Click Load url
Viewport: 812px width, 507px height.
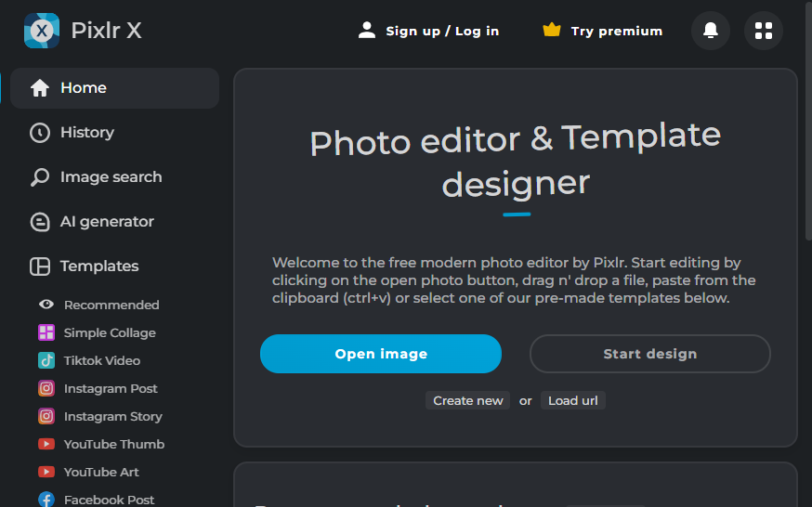(x=572, y=401)
